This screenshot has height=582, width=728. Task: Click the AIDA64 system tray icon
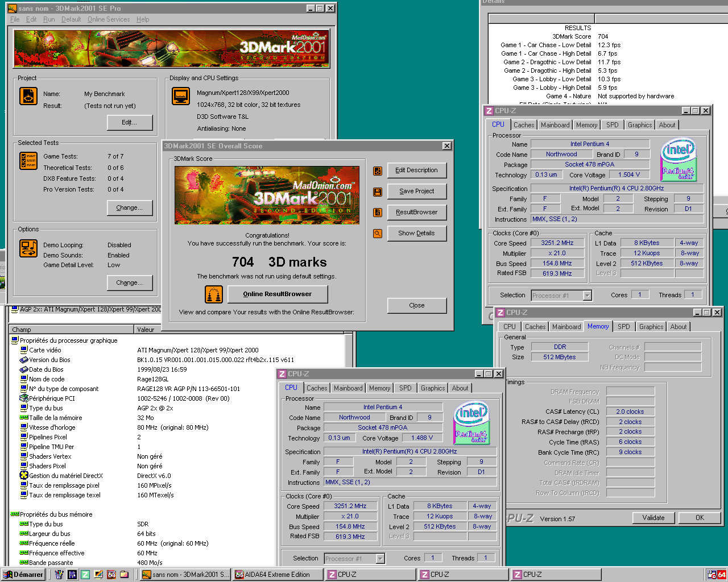(721, 575)
